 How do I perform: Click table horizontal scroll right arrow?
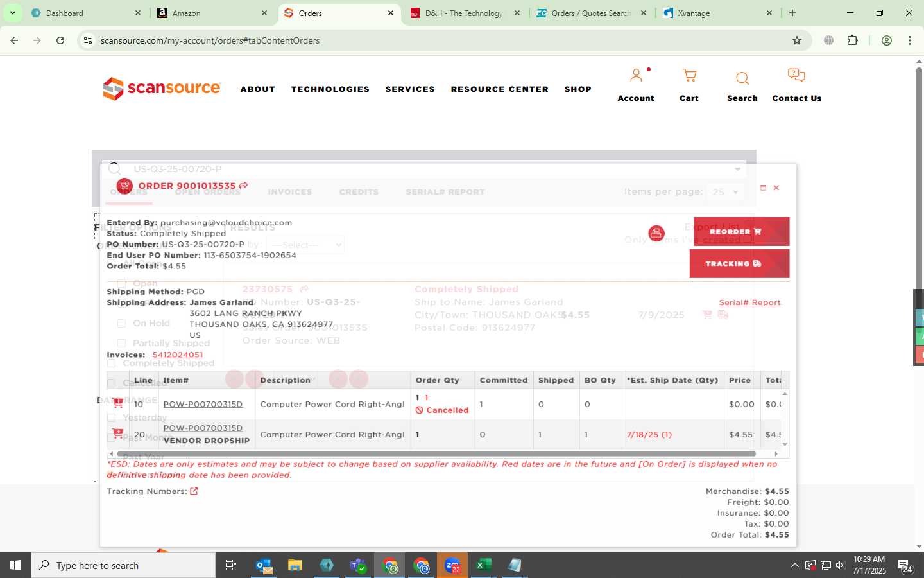(x=776, y=453)
